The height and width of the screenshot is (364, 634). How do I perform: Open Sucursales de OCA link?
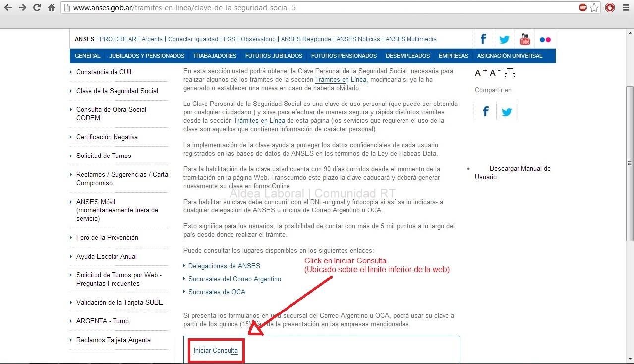point(217,292)
